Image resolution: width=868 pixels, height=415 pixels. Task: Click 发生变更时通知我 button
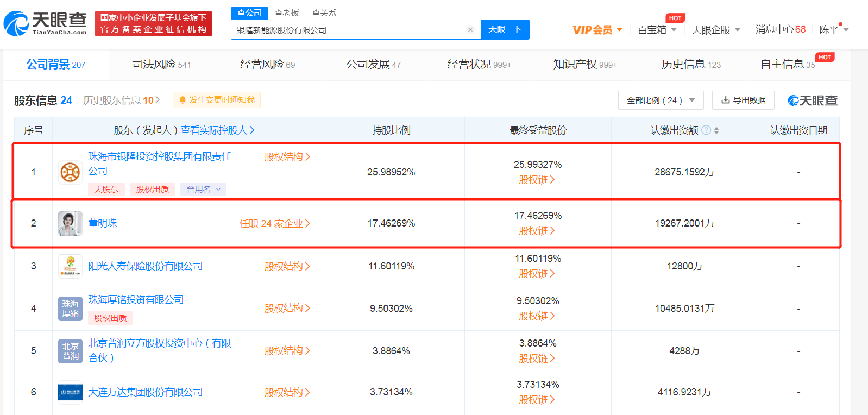click(217, 100)
